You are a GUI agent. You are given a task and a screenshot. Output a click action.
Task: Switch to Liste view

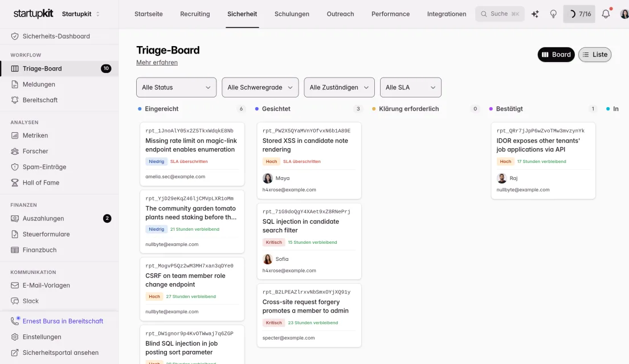(595, 55)
